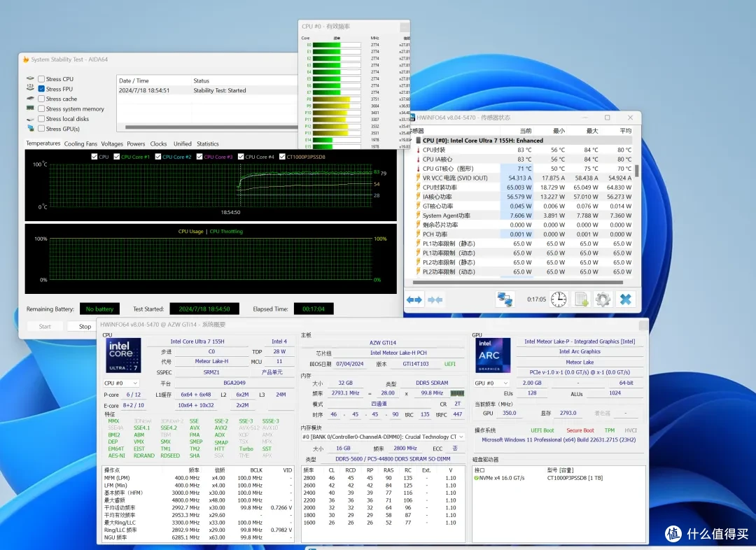
Task: Enable the Stress GPU(s) checkbox
Action: tap(41, 129)
